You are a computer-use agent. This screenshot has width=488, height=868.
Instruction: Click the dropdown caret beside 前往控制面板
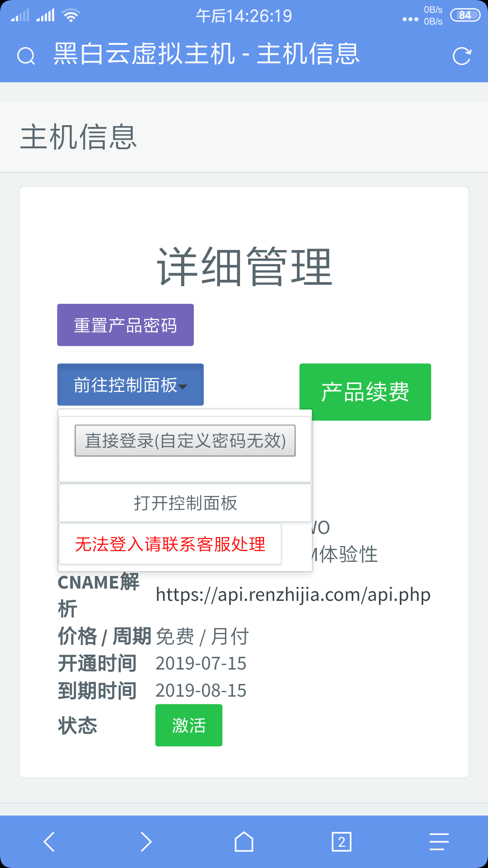[x=183, y=387]
